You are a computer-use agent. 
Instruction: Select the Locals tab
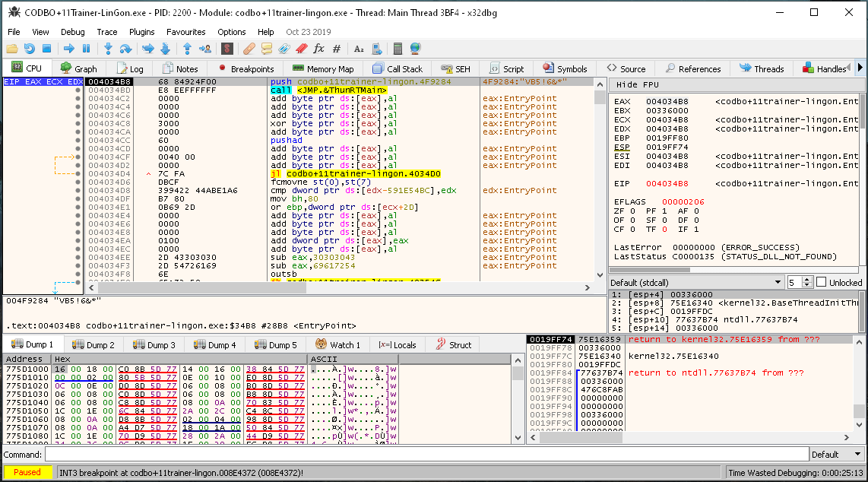398,344
